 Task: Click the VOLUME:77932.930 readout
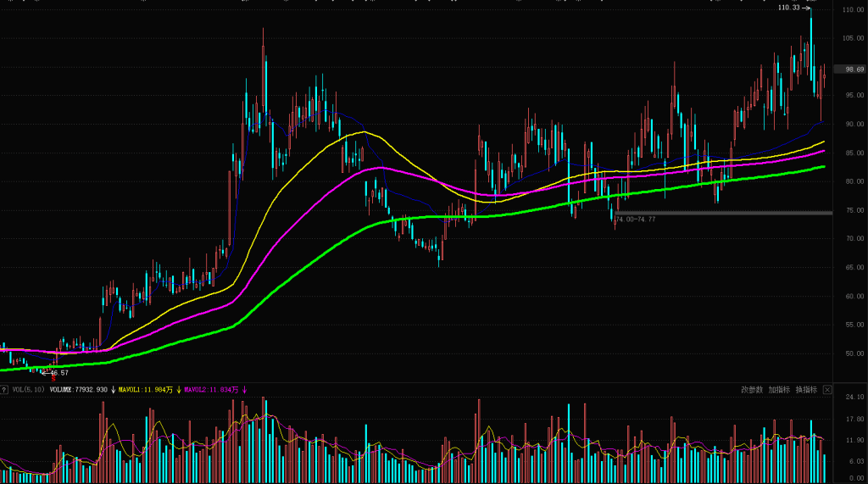coord(79,390)
